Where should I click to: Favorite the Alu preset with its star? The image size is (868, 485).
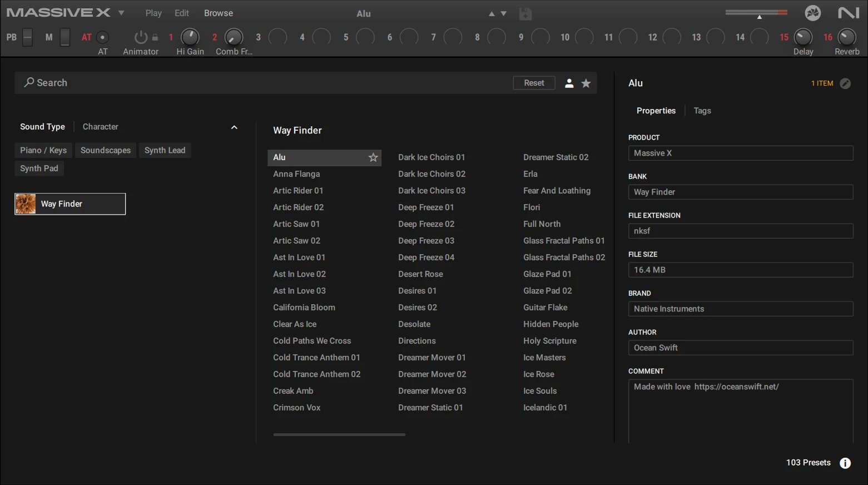tap(373, 157)
